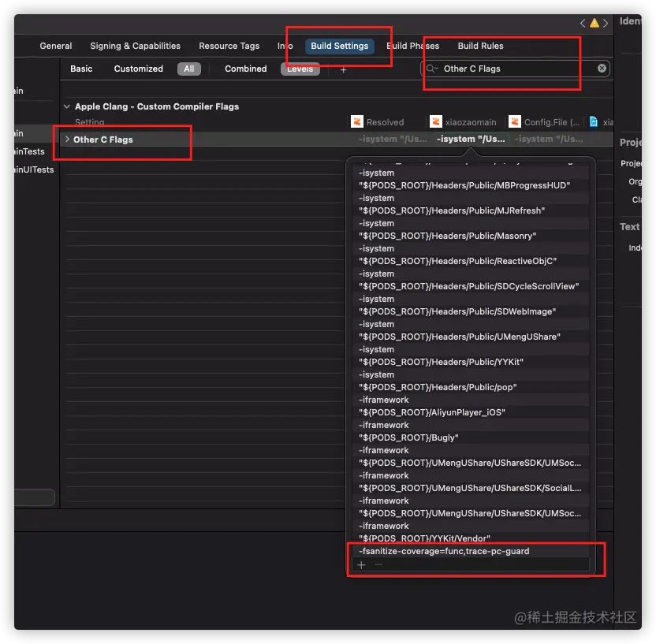Select the Bugly framework path entry
Screen dimensions: 656x644
pos(470,437)
